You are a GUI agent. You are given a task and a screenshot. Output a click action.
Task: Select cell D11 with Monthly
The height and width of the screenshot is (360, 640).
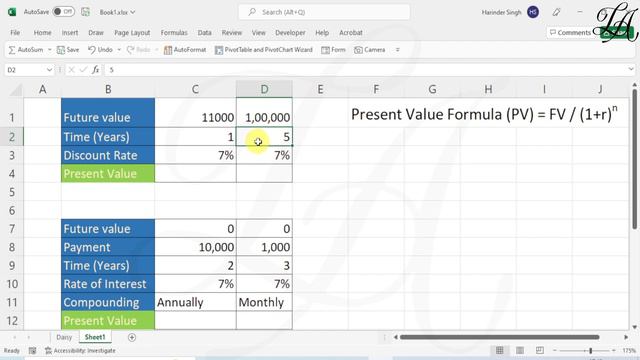coord(264,302)
